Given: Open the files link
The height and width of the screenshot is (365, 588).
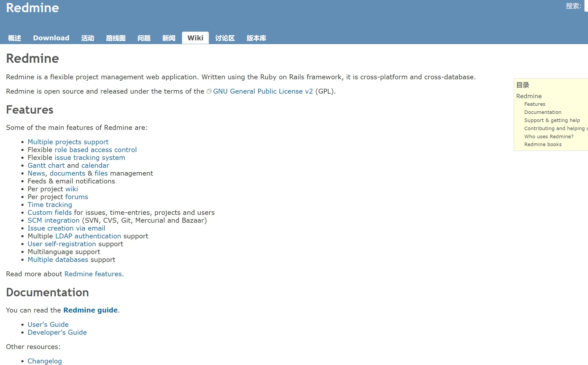Looking at the screenshot, I should (101, 173).
